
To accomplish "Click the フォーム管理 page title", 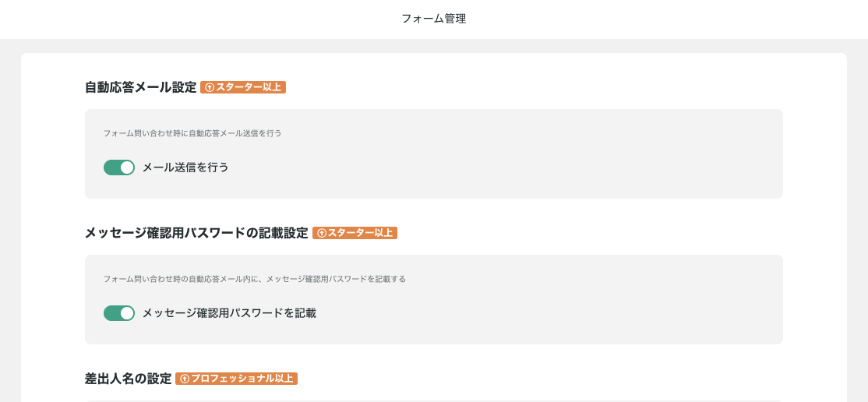I will (433, 19).
